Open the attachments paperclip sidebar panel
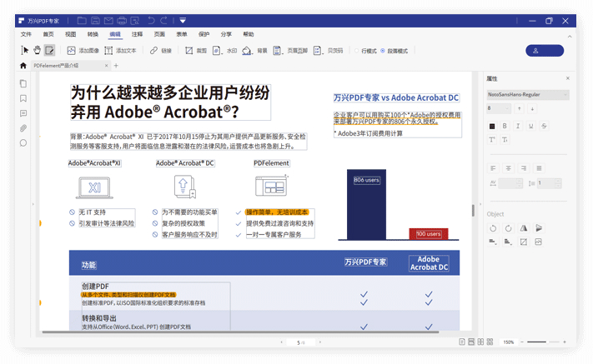The image size is (593, 364). tap(23, 128)
